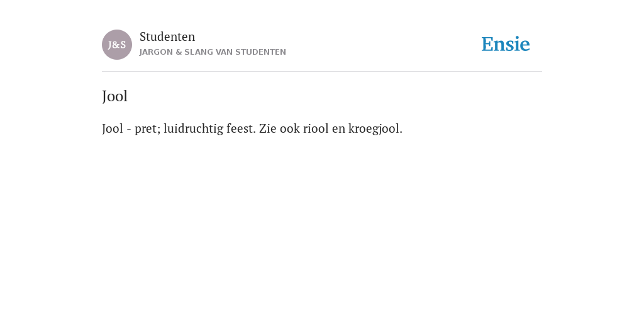Click the horizontal divider under the header

322,72
